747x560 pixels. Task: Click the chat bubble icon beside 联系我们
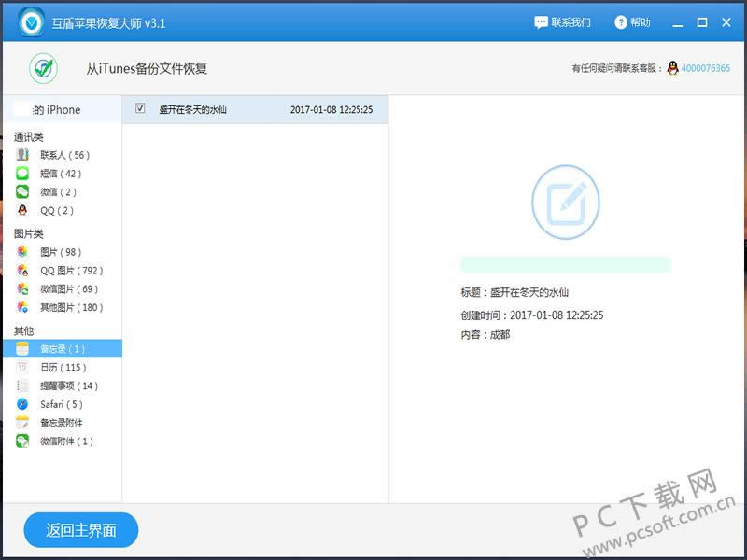541,22
